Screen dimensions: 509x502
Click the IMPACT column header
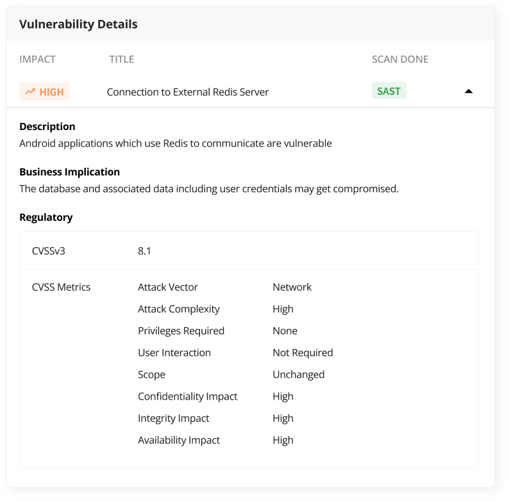coord(37,59)
